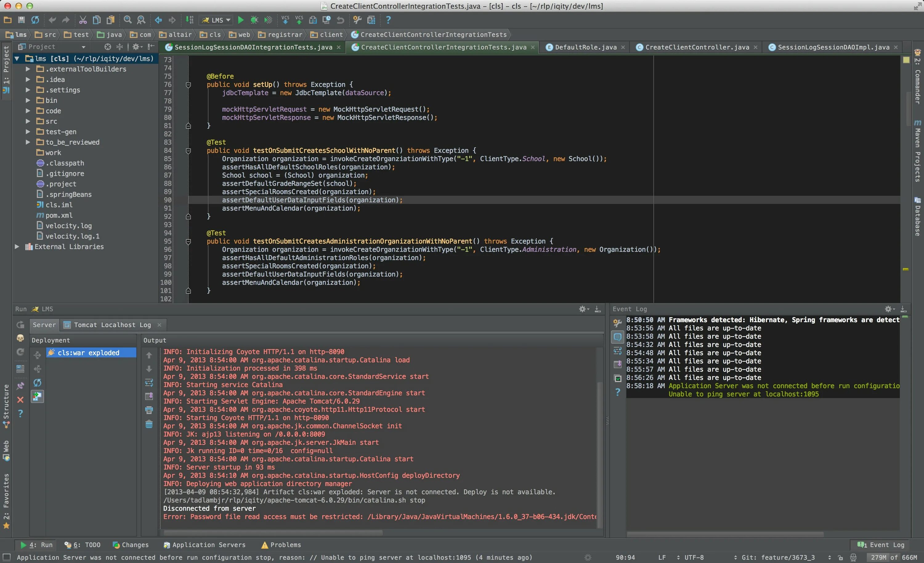This screenshot has height=563, width=924.
Task: Open the Project Structure toolbar icon
Action: (x=371, y=20)
